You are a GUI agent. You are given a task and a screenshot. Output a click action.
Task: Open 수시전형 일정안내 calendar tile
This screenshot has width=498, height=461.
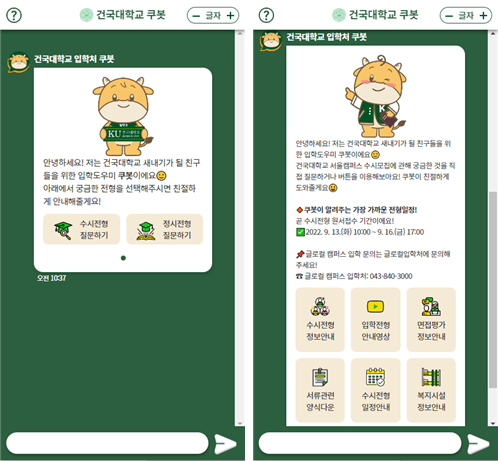376,390
